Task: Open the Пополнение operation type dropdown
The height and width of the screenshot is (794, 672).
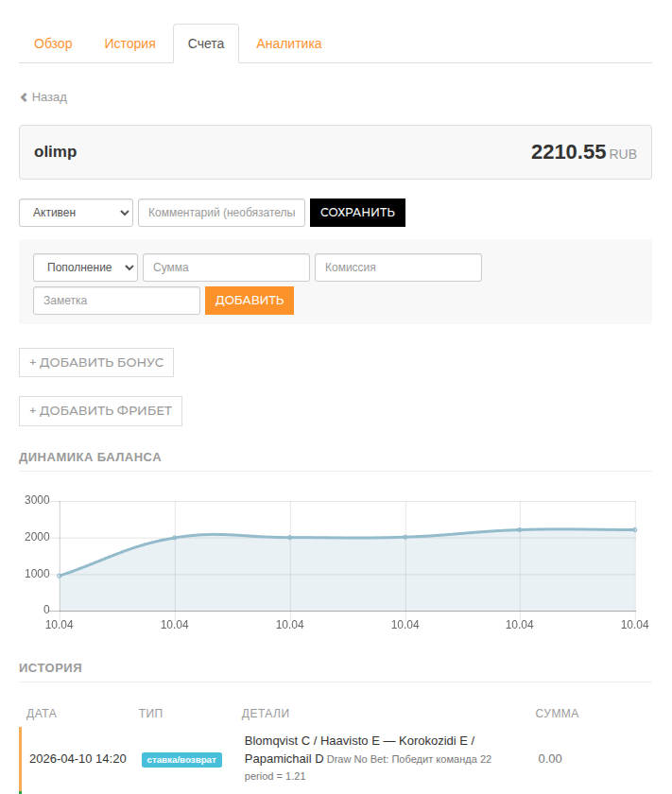Action: 86,268
